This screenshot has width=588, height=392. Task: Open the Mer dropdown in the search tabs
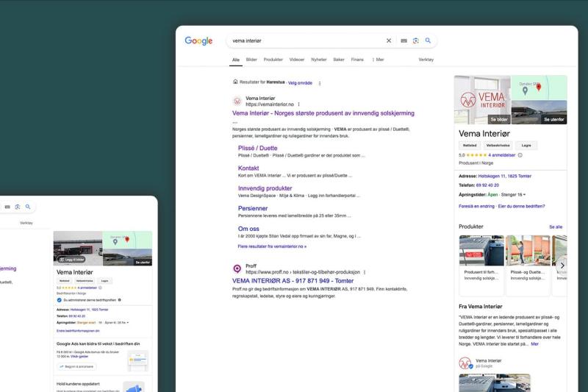pos(378,60)
